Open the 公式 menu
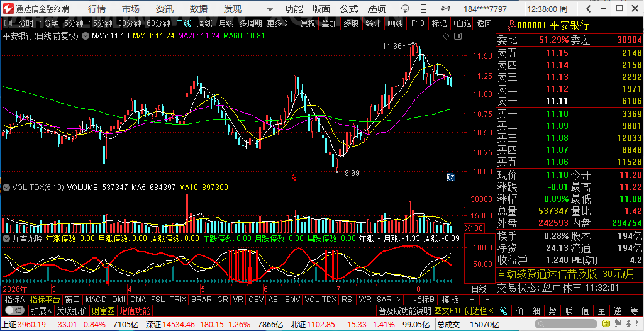 tap(349, 9)
